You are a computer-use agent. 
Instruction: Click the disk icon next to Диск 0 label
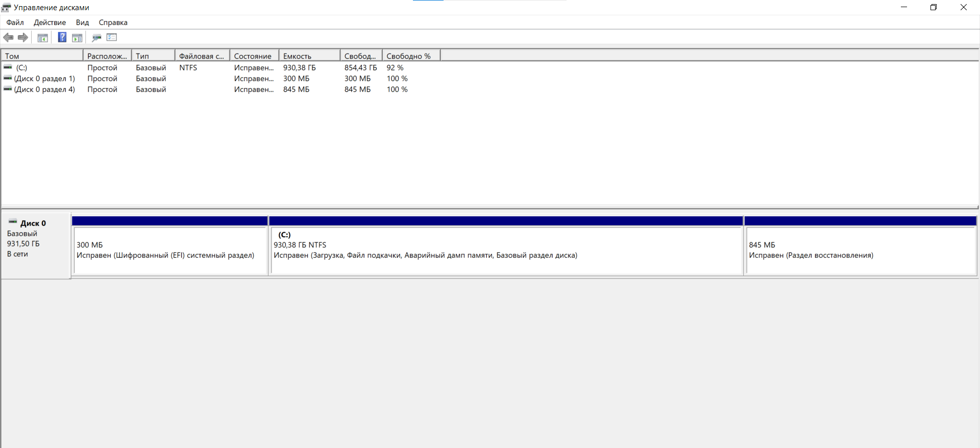(13, 222)
